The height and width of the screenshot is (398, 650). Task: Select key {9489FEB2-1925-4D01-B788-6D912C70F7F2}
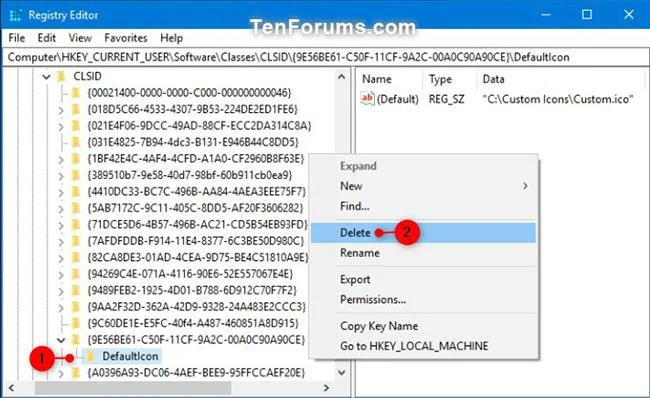pyautogui.click(x=192, y=290)
